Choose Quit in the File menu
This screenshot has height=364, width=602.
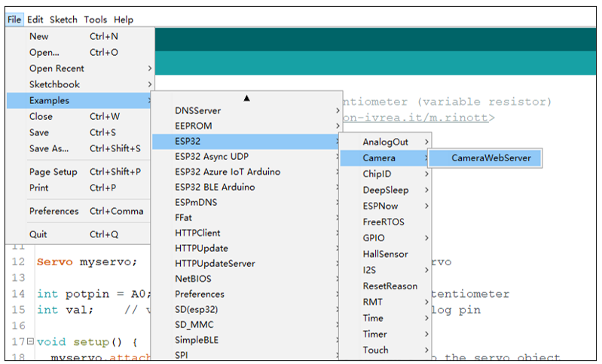[78, 234]
